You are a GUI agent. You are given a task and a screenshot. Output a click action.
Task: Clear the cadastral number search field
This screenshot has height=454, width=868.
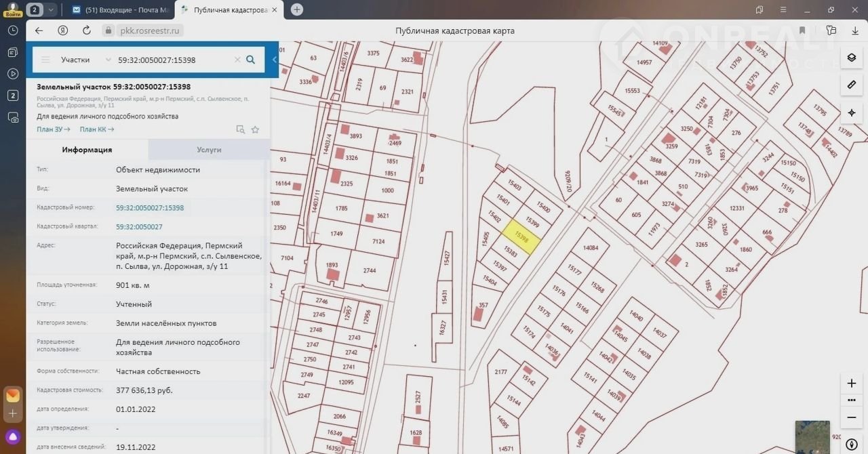[237, 60]
